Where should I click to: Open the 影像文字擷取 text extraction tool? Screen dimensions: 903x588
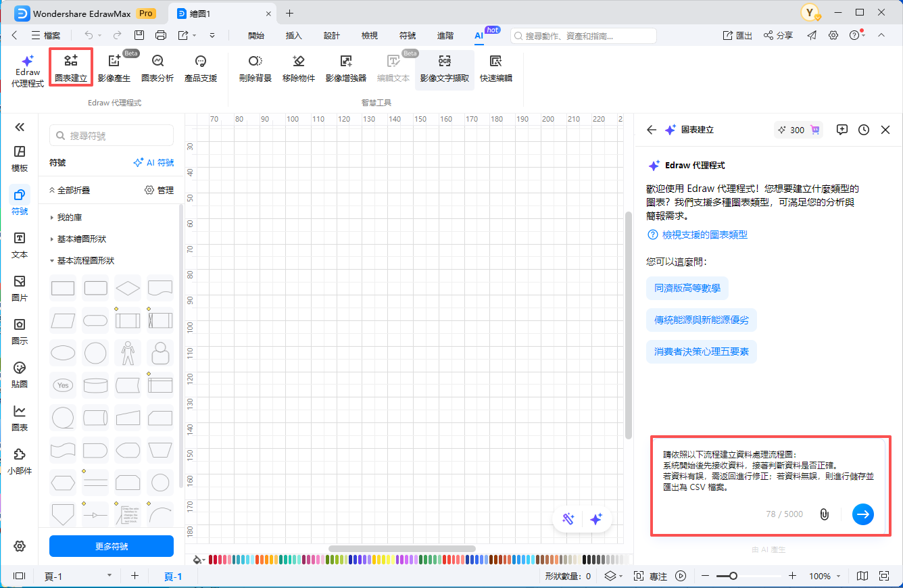[444, 67]
